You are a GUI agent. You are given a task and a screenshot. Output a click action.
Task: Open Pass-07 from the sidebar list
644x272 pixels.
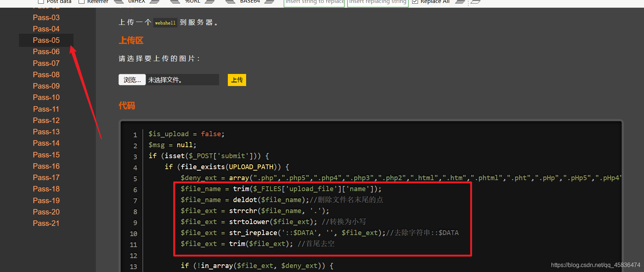[46, 63]
